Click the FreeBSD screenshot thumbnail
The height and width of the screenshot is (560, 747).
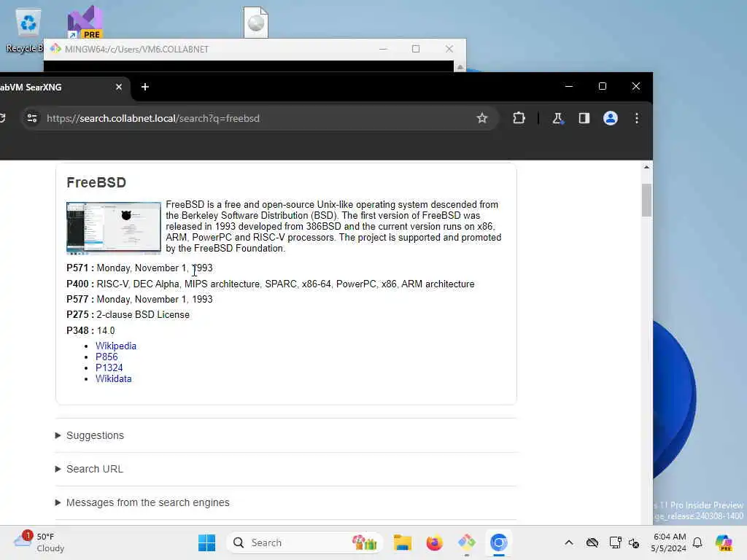coord(113,227)
